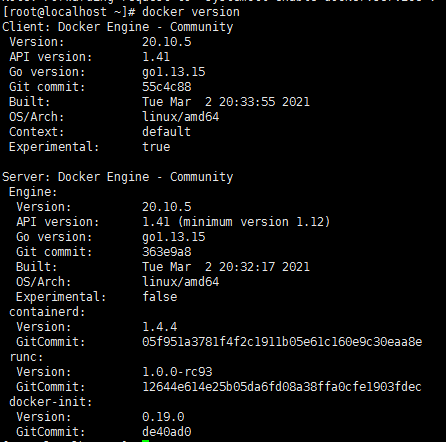Click the 'minimum version 1.12' text
This screenshot has height=442, width=446.
[x=256, y=222]
